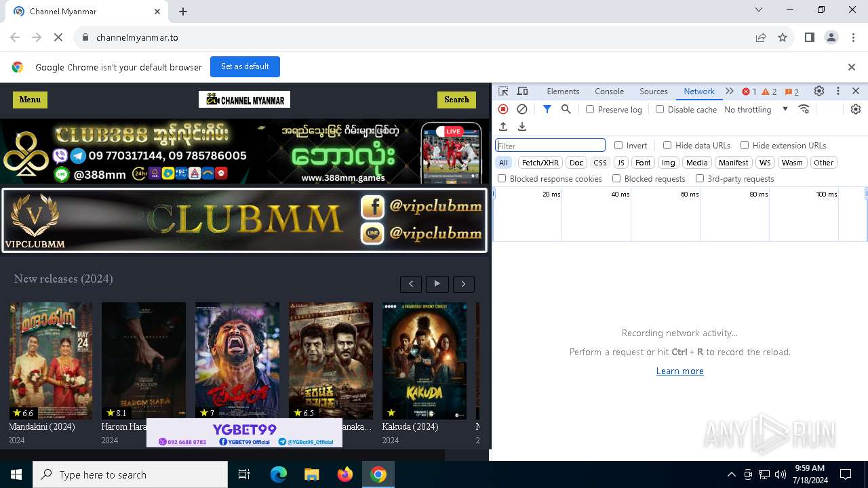Image resolution: width=868 pixels, height=488 pixels.
Task: Toggle the inspect element picker in DevTools
Action: click(503, 91)
